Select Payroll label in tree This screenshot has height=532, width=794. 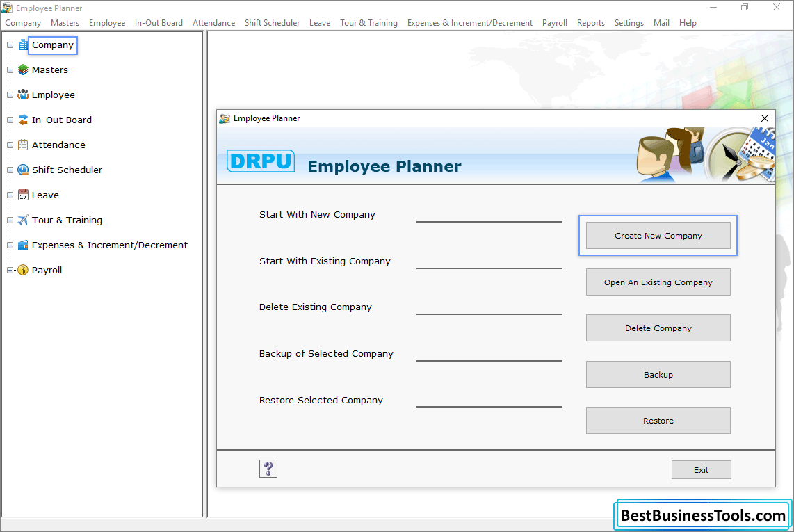tap(47, 270)
